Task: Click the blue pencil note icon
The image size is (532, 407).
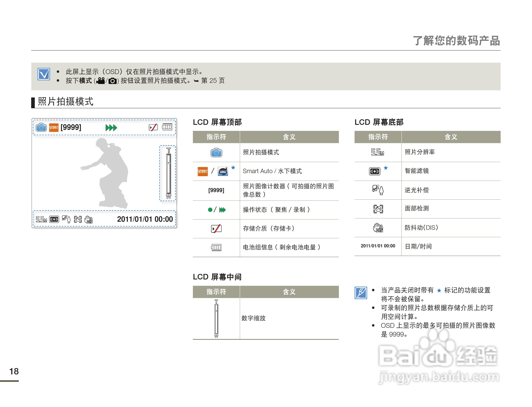Action: pos(361,293)
